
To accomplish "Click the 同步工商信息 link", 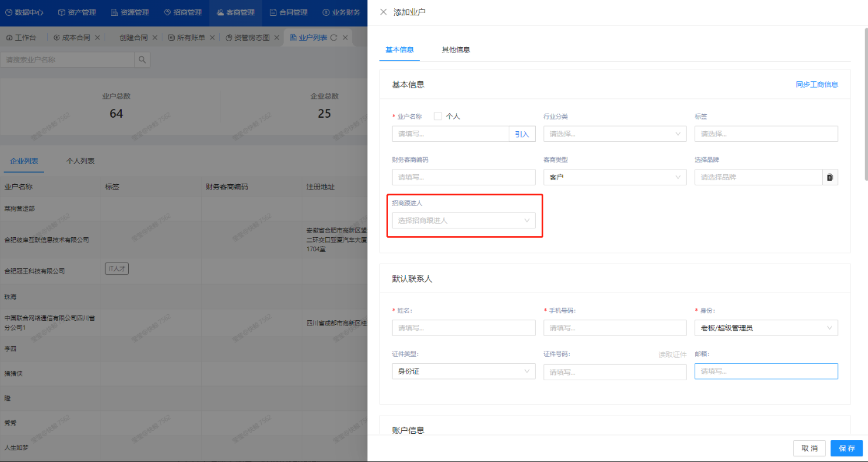I will click(x=817, y=85).
